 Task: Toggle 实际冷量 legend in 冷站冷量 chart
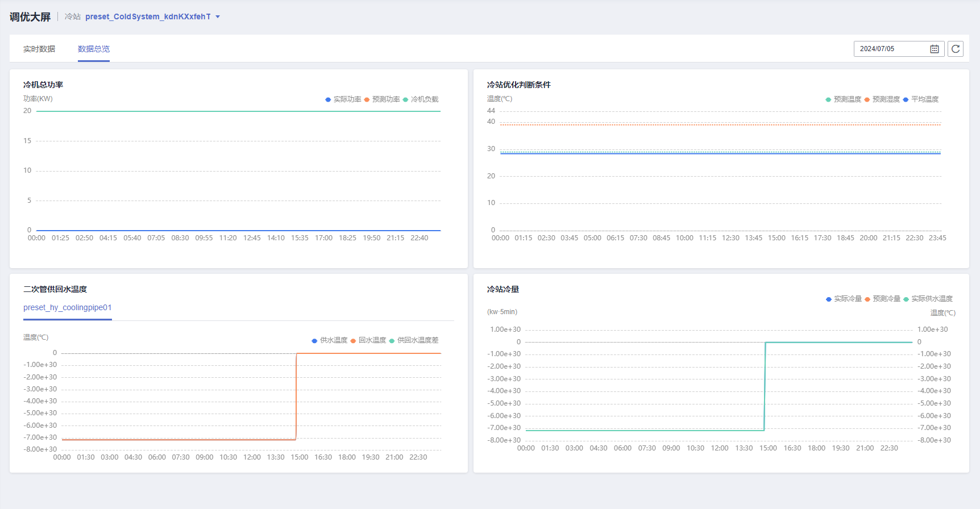[x=844, y=299]
